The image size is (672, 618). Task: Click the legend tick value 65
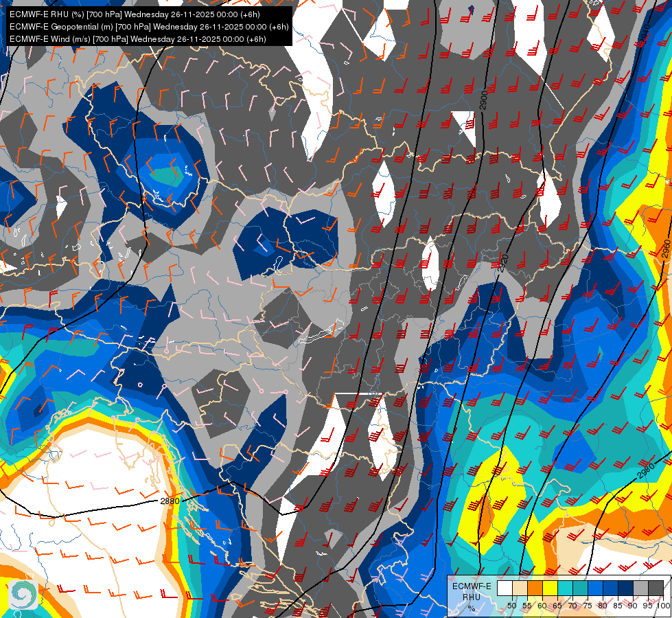point(557,606)
